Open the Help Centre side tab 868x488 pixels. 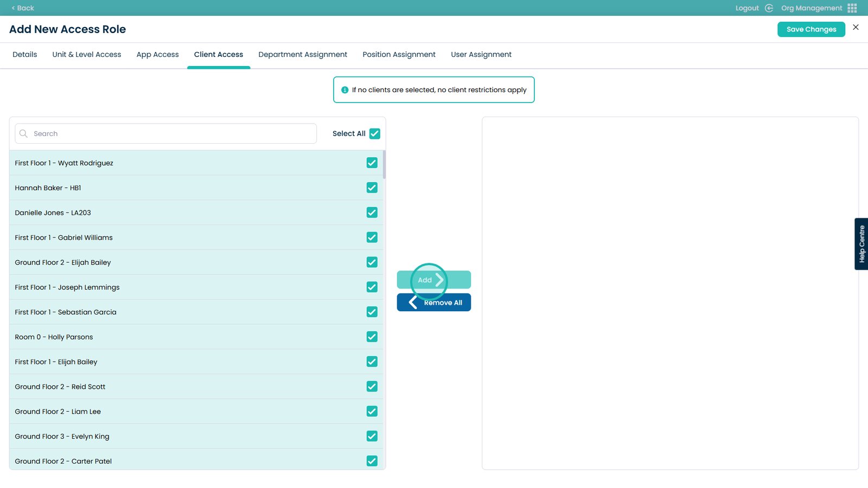(x=861, y=244)
